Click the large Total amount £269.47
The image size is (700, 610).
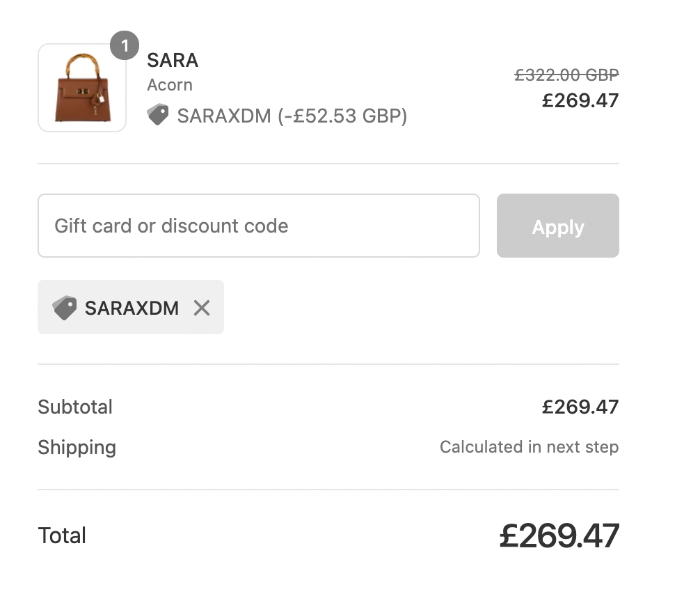[x=559, y=535]
